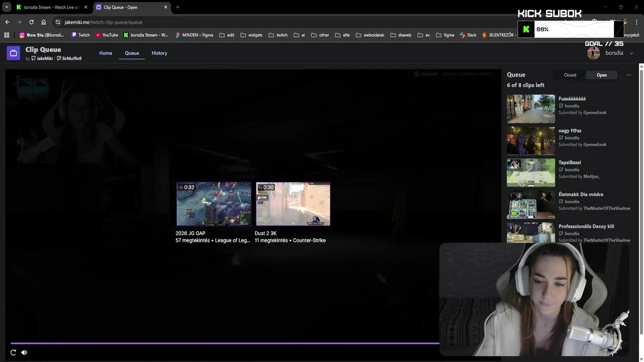This screenshot has height=362, width=644.
Task: Open the elte bookmarks folder
Action: point(342,35)
